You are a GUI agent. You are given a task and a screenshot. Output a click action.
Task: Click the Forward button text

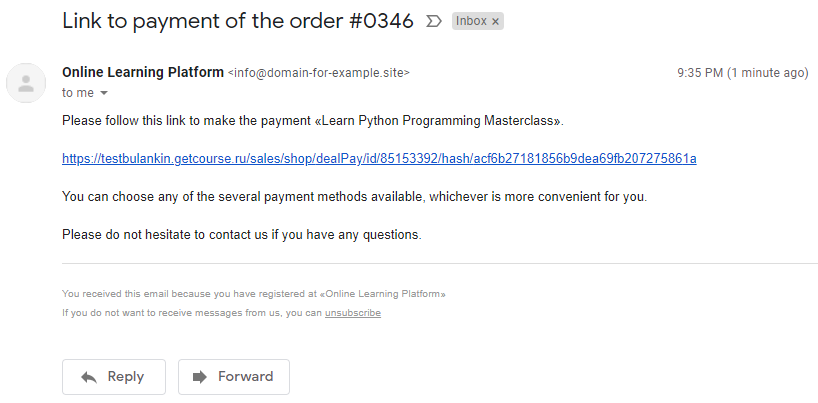point(245,377)
